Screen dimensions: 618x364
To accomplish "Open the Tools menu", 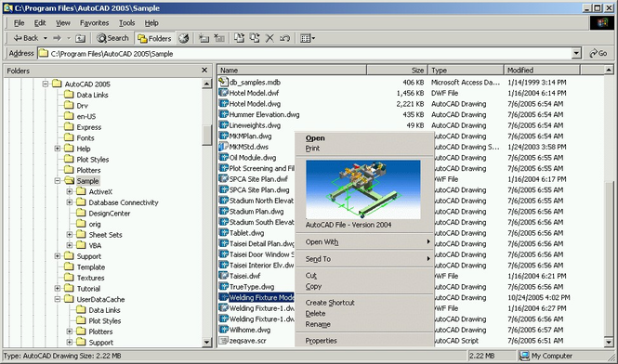I will (x=127, y=23).
